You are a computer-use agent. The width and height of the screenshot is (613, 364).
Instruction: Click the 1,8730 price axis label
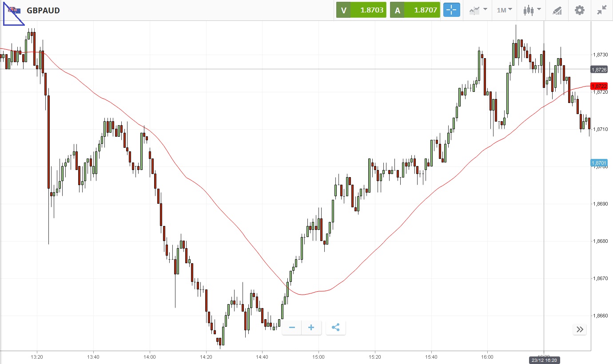click(x=600, y=55)
